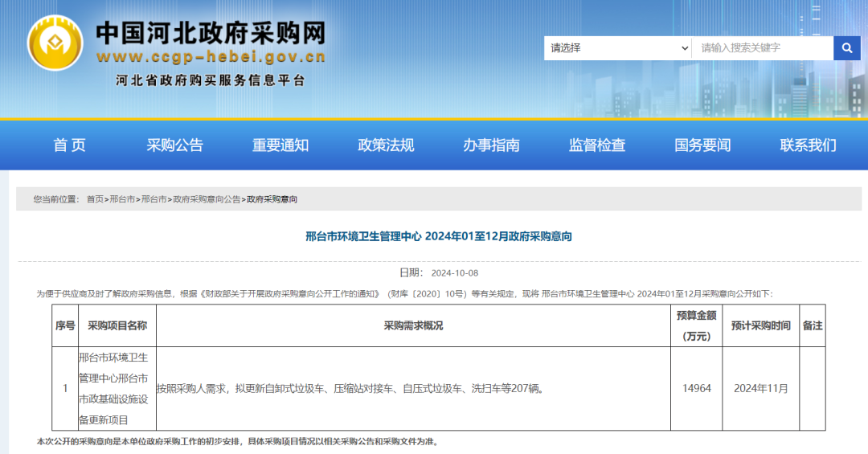
Task: Click the 预算金额 (万元) column header
Action: point(696,325)
